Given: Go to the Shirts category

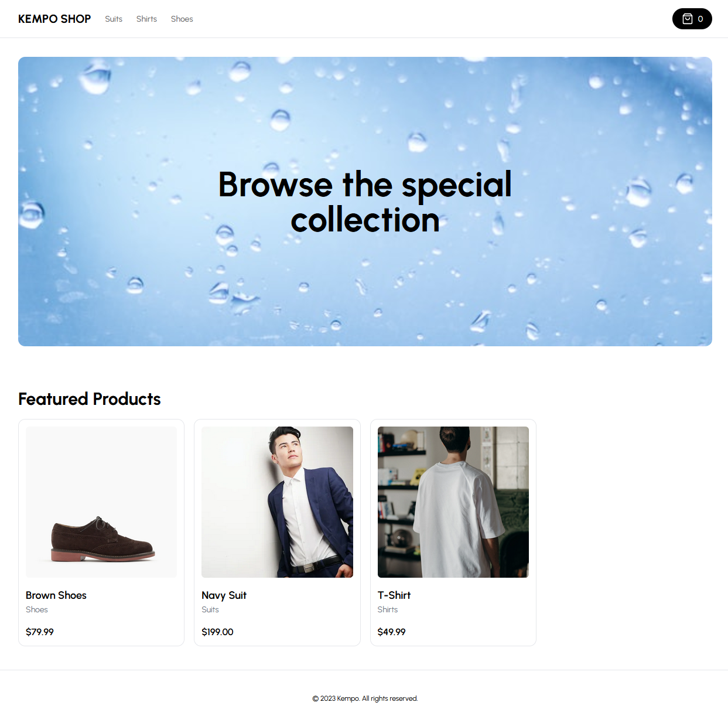Looking at the screenshot, I should (x=146, y=19).
